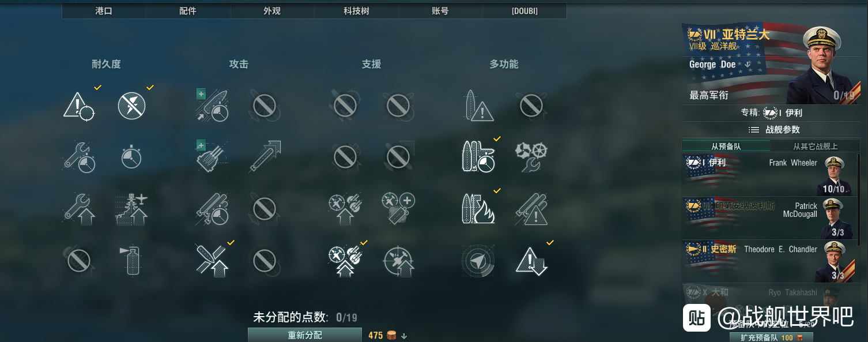Click the 扩充预备队 expand reserve button
The height and width of the screenshot is (342, 868).
click(x=771, y=337)
